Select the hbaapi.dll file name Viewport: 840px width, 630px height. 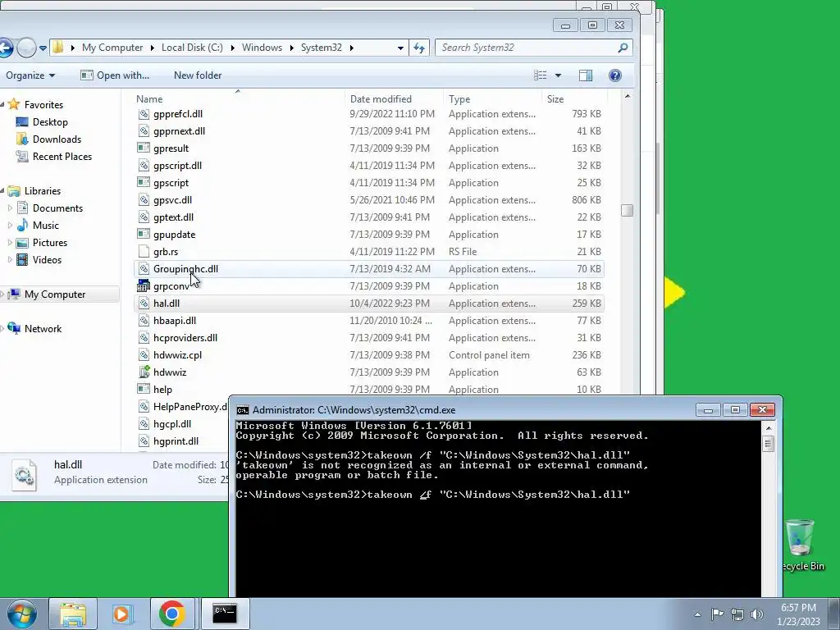coord(175,321)
